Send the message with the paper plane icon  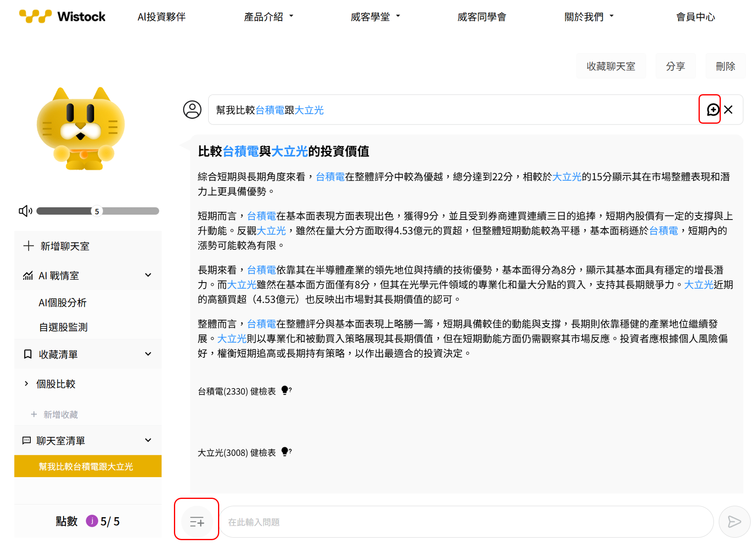pos(734,522)
